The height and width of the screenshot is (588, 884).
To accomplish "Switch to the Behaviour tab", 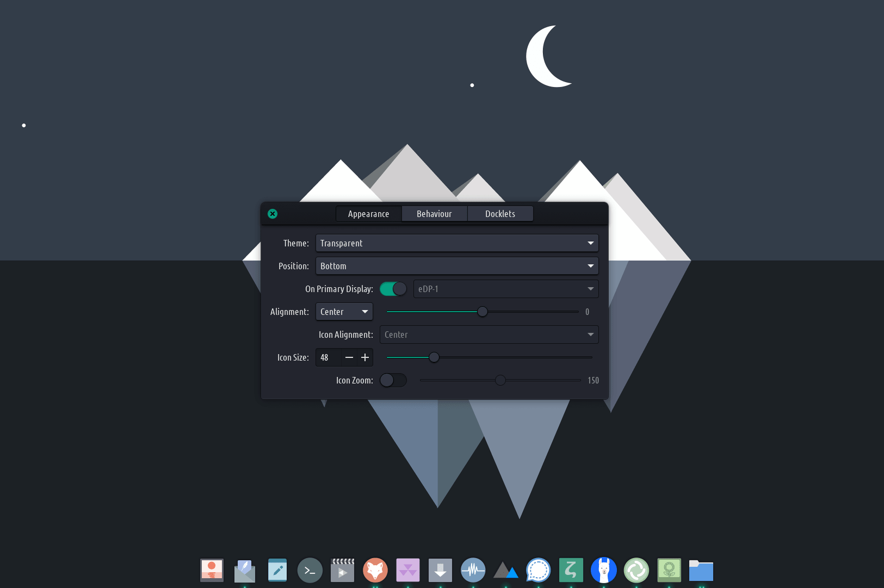I will 434,214.
